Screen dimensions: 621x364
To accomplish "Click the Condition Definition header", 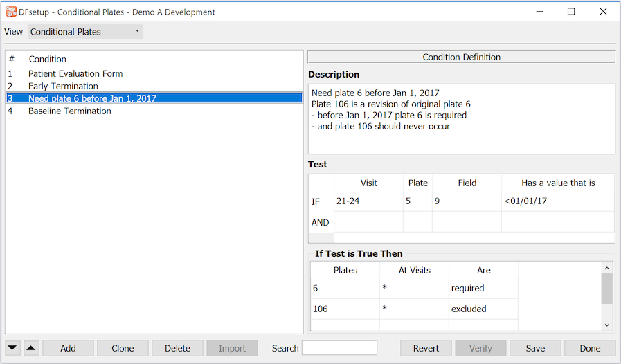I will tap(461, 57).
